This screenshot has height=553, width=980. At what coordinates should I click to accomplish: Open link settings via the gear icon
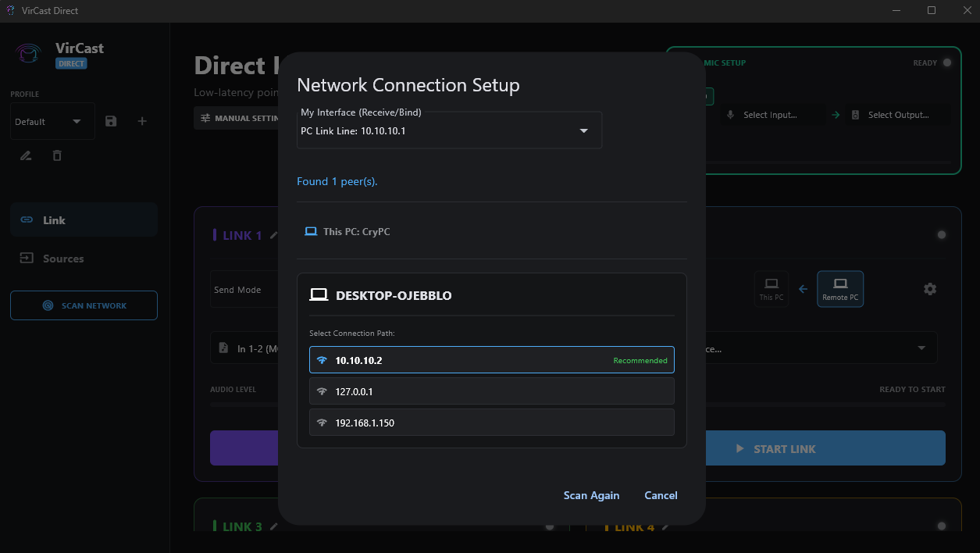(929, 288)
